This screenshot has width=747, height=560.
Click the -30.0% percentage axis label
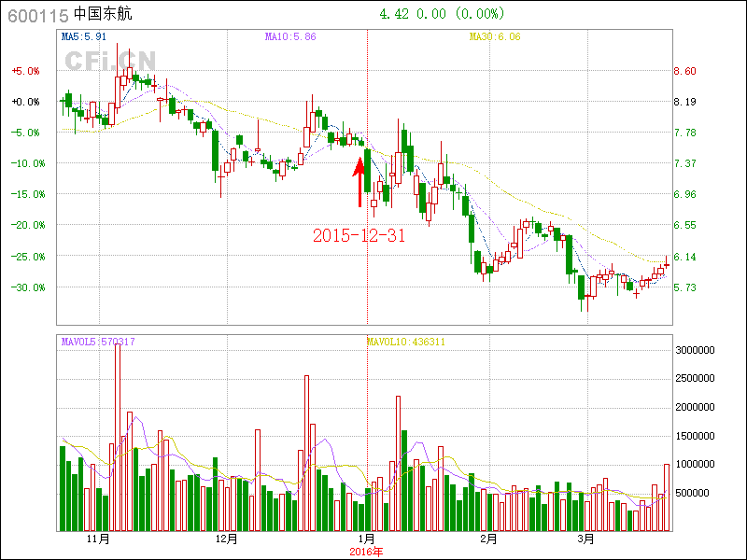point(26,287)
